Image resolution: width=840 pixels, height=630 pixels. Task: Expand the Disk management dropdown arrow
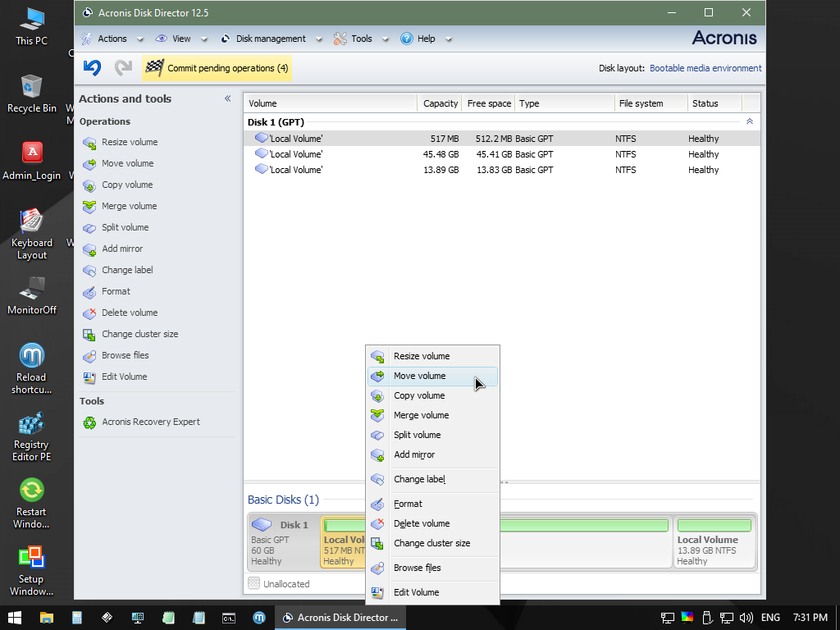pos(319,39)
